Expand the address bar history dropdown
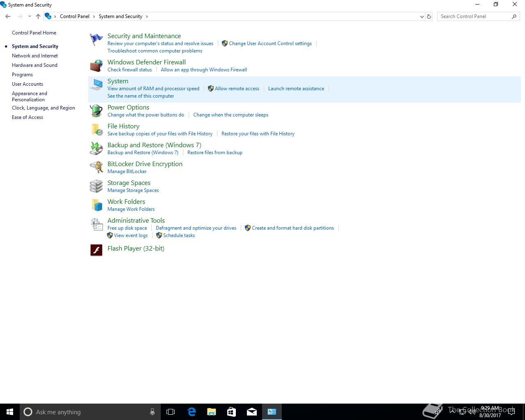This screenshot has width=525, height=420. coord(422,16)
